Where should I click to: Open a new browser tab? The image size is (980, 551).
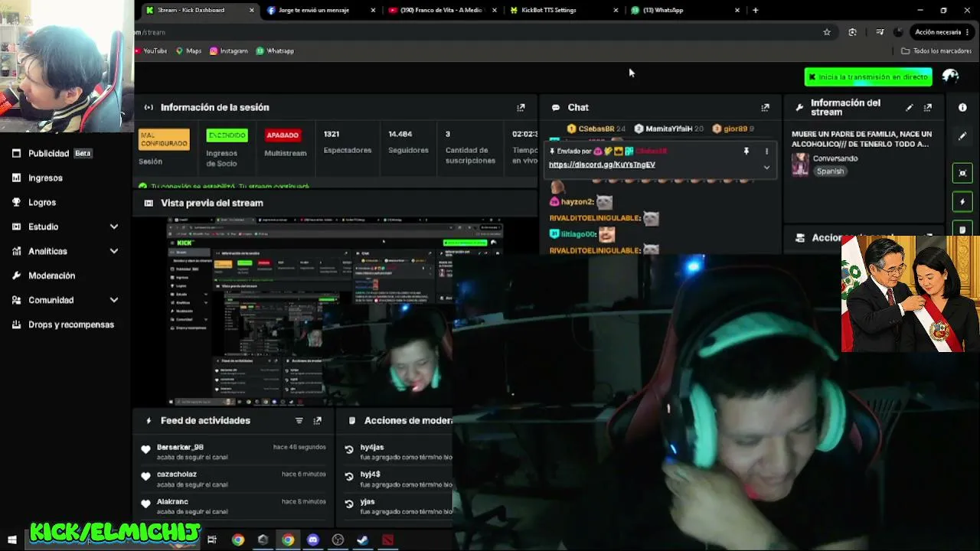(x=756, y=10)
